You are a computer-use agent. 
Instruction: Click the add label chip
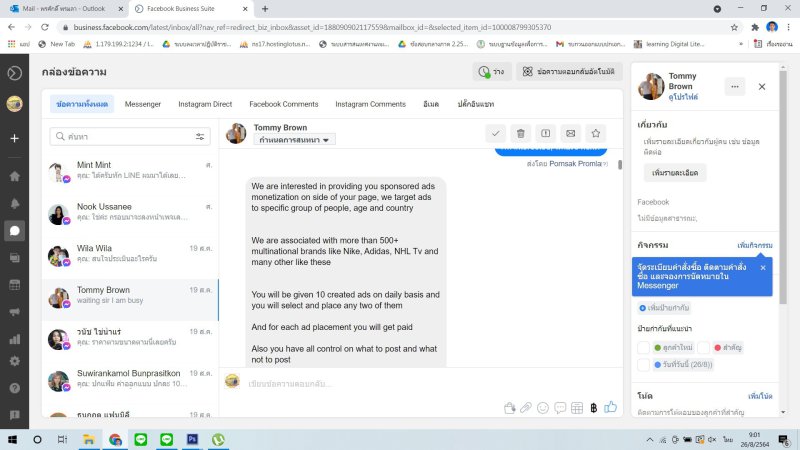point(665,308)
